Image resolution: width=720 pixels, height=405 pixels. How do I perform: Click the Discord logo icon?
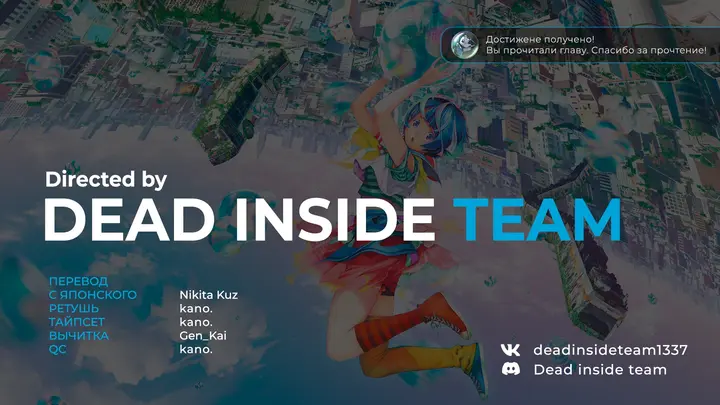[511, 369]
